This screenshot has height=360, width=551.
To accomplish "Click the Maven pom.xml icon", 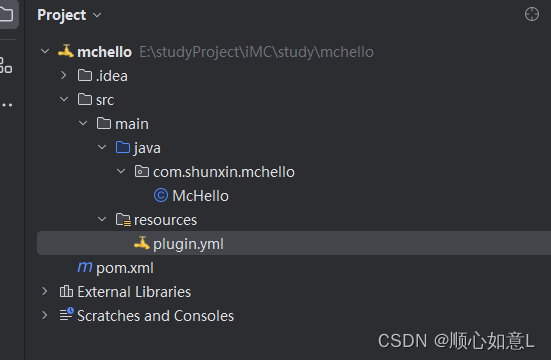I will pyautogui.click(x=85, y=267).
